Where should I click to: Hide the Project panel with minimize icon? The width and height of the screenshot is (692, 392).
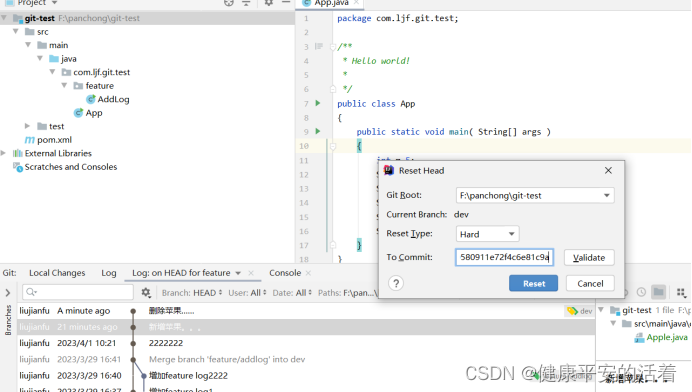click(x=286, y=3)
